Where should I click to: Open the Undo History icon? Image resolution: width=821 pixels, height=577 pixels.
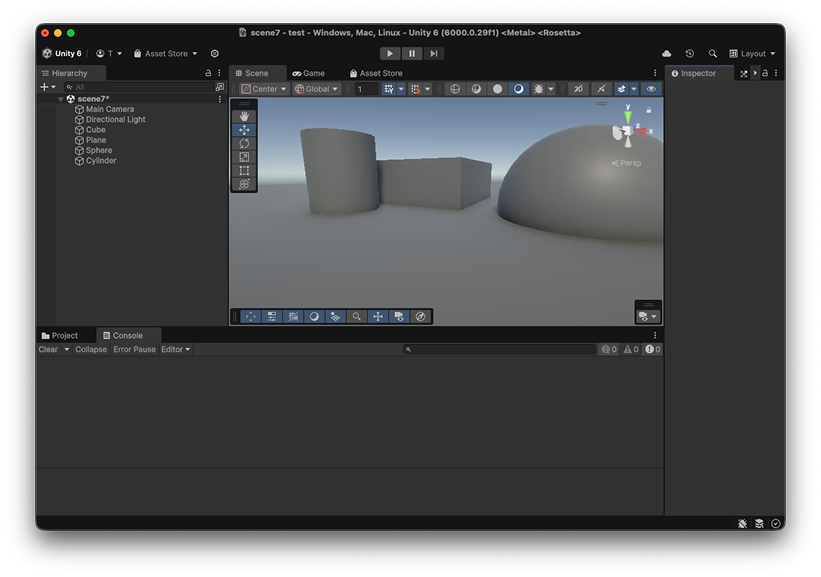coord(689,54)
